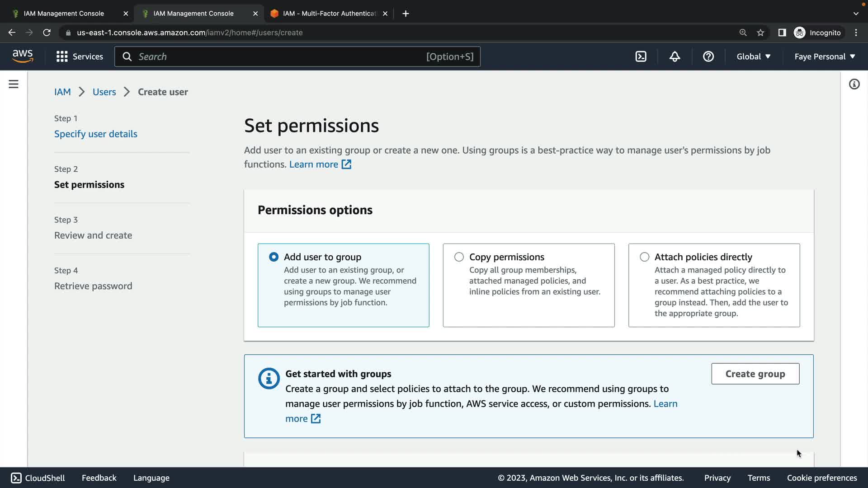Expand the Global region dropdown
The width and height of the screenshot is (868, 488).
(753, 56)
